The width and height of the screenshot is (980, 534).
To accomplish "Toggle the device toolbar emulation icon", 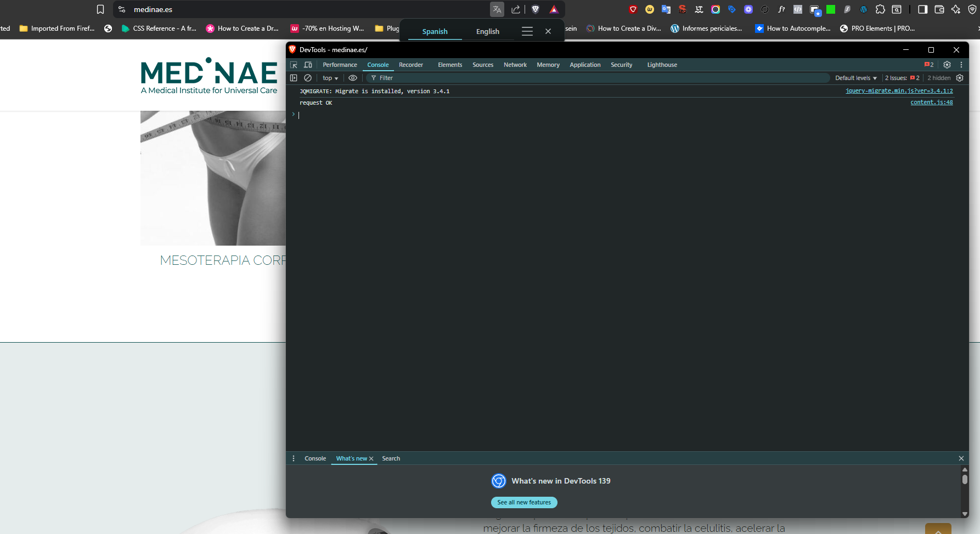I will pyautogui.click(x=308, y=65).
